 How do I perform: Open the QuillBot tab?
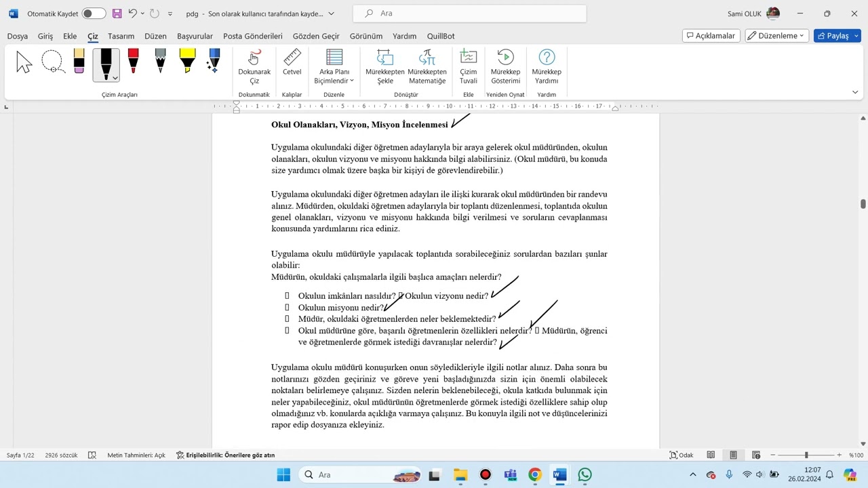point(441,36)
